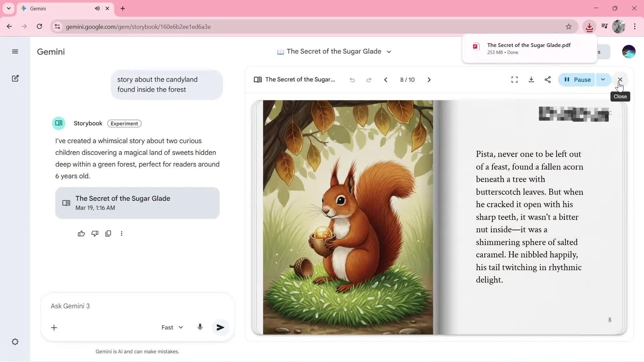Open the Fast model selector dropdown
Viewport: 644px width, 362px height.
[x=172, y=327]
